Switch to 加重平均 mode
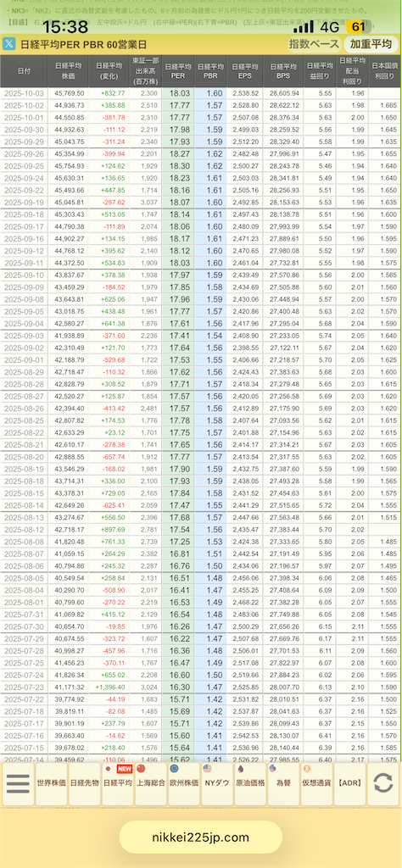The height and width of the screenshot is (868, 402). coord(371,44)
